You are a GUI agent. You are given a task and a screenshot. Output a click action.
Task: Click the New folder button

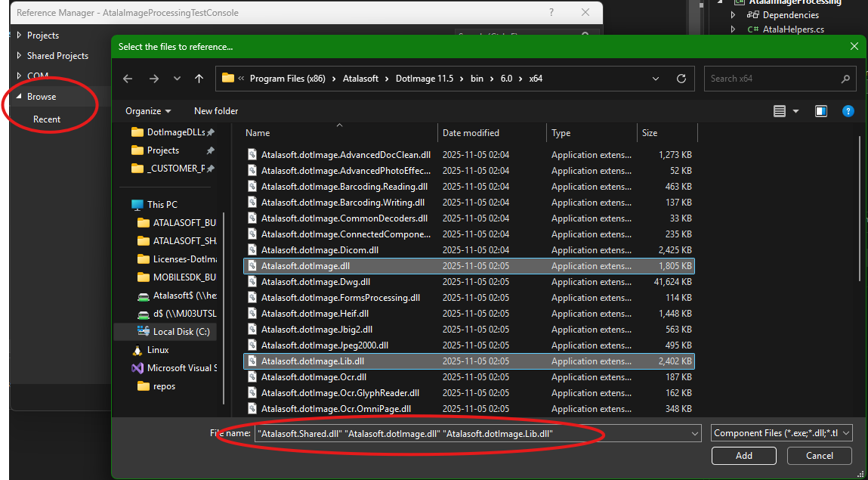(x=216, y=111)
